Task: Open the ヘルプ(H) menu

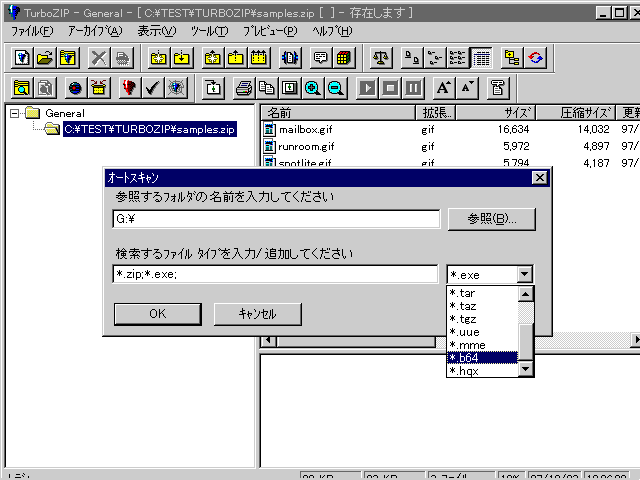Action: coord(332,31)
